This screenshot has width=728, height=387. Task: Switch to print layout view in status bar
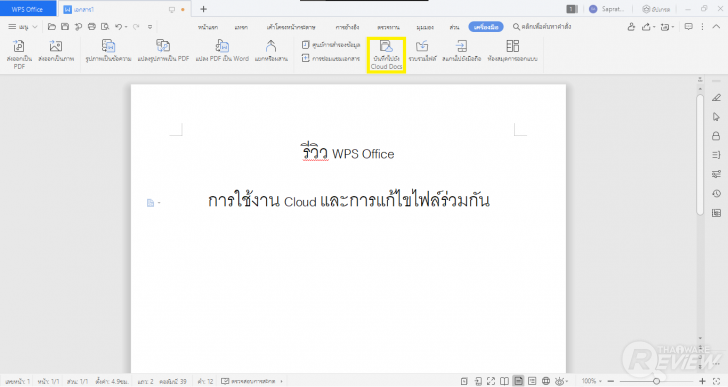coord(518,381)
